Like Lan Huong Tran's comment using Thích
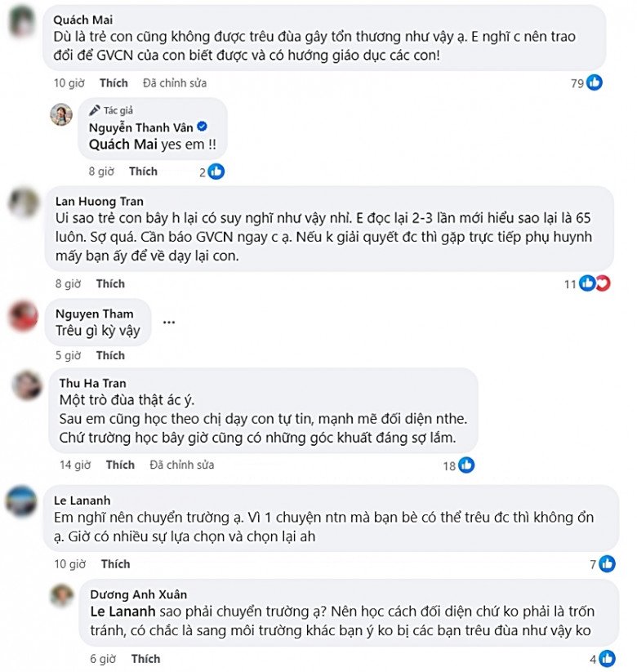The height and width of the screenshot is (672, 637). coord(110,284)
